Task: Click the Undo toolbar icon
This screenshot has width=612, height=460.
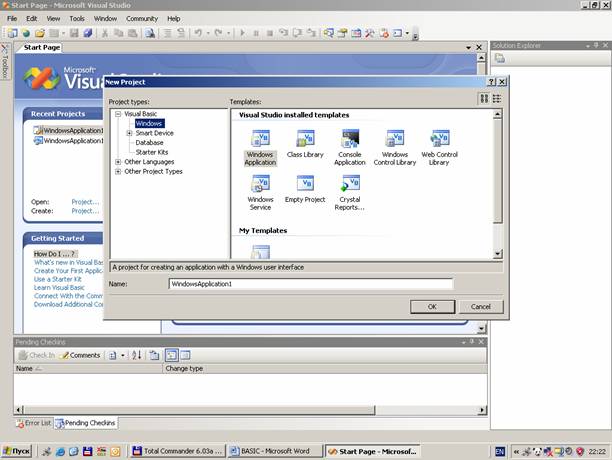Action: 198,33
